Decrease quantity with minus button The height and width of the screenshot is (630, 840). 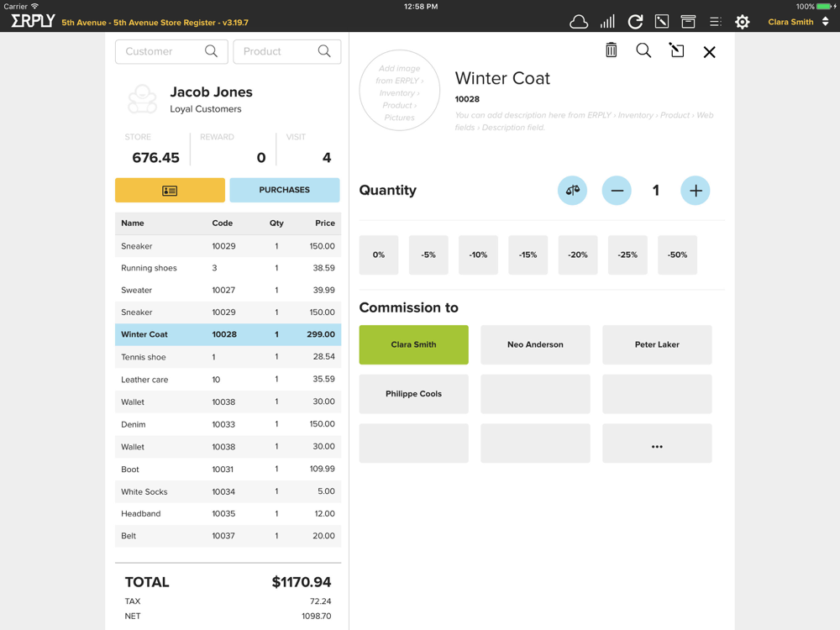[x=617, y=191]
